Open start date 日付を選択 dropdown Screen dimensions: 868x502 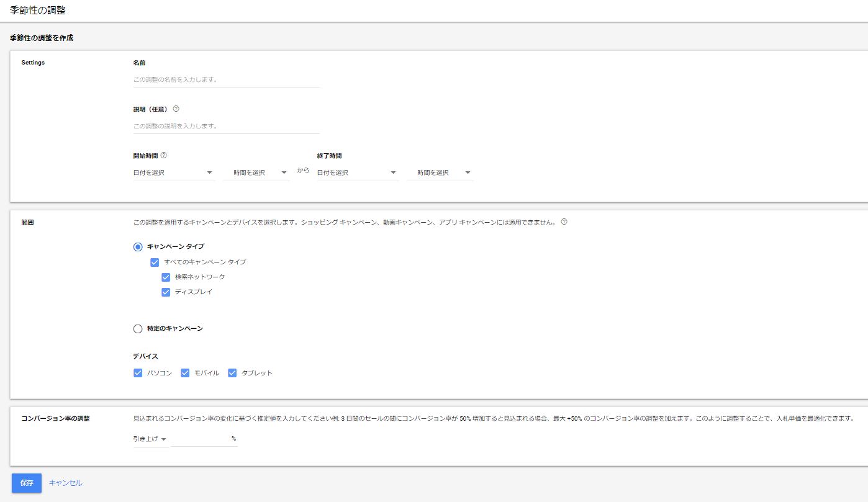point(174,173)
